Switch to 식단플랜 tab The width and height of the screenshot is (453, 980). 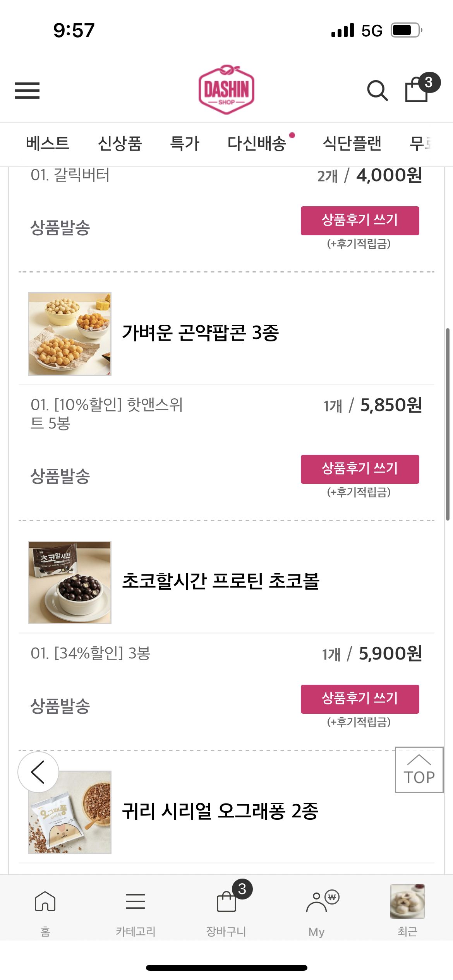352,143
